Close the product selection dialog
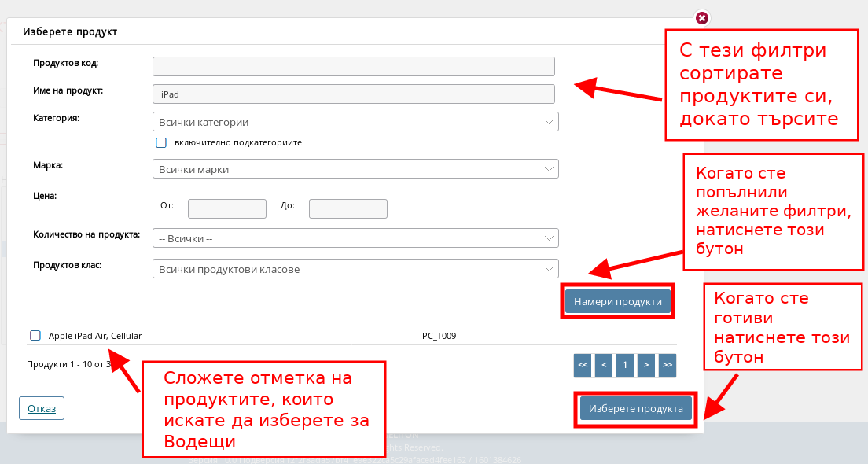This screenshot has width=868, height=464. [x=702, y=18]
